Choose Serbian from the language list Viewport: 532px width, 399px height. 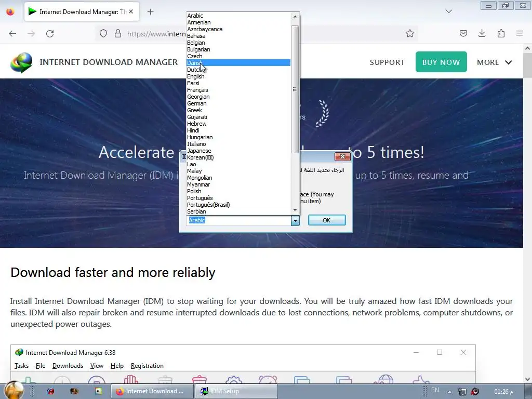point(238,211)
